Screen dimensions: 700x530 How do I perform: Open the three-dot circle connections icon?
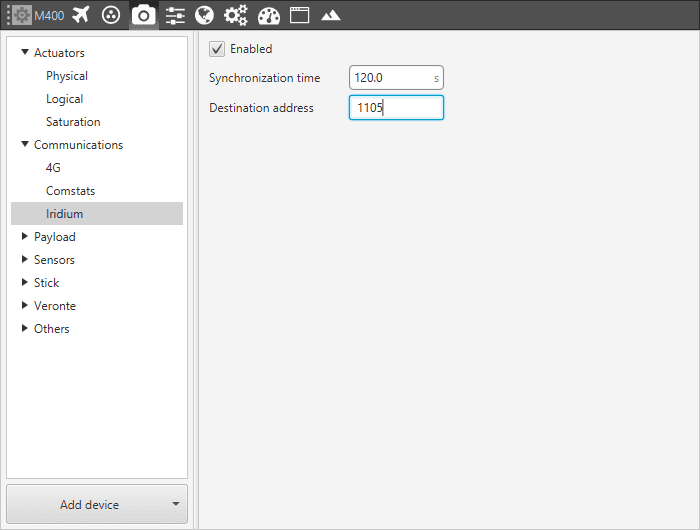click(x=111, y=15)
